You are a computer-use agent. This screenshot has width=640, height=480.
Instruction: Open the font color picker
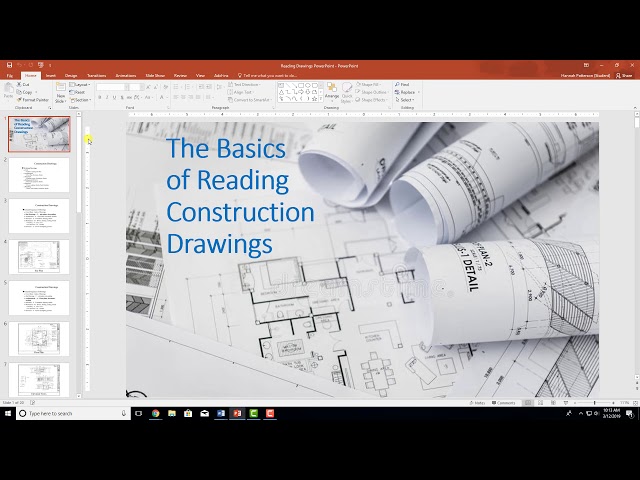163,98
